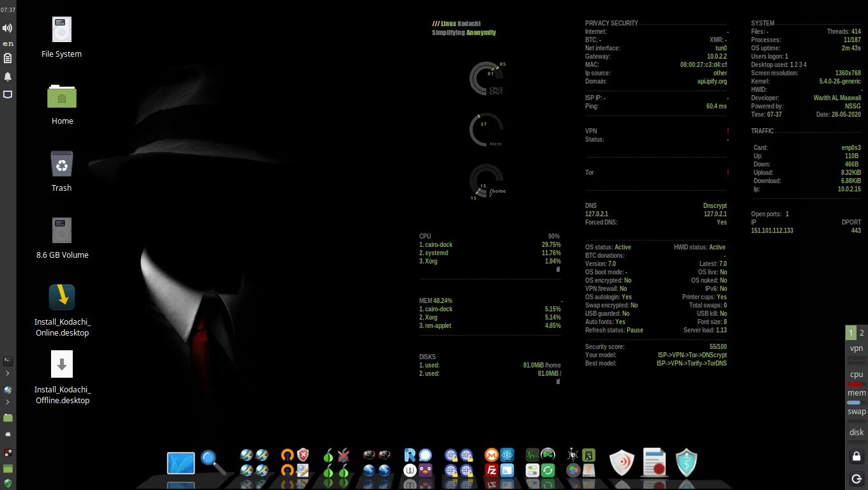This screenshot has height=490, width=868.
Task: Open the messaging apps dock group with Signal
Action: [418, 463]
